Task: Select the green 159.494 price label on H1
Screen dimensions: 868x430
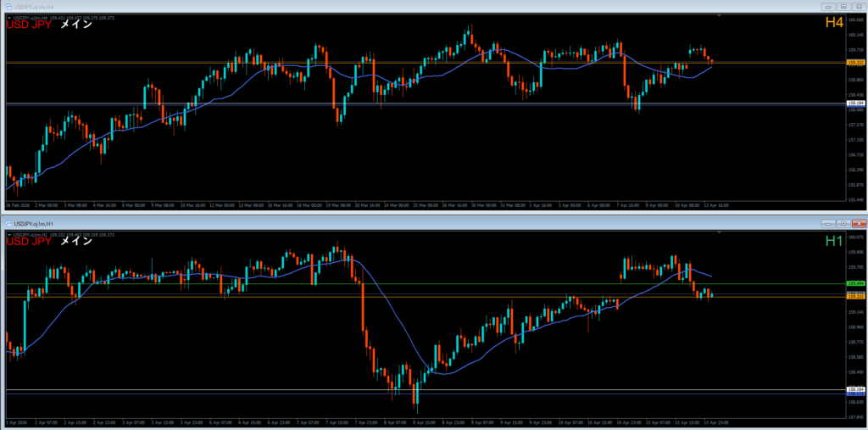Action: (x=854, y=283)
